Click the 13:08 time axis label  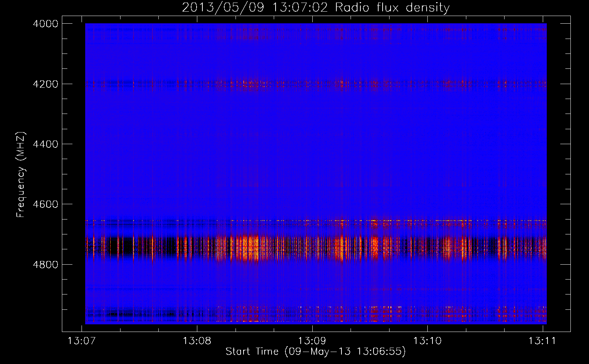(197, 341)
